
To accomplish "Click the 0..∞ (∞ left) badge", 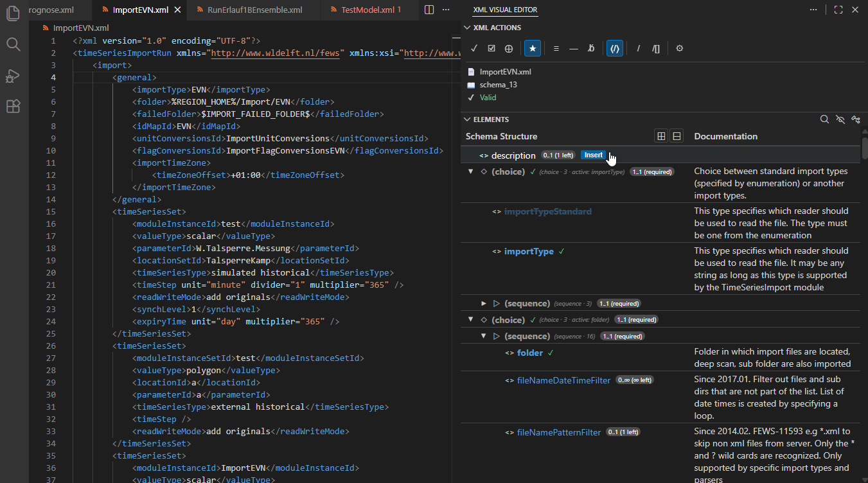I will [635, 380].
